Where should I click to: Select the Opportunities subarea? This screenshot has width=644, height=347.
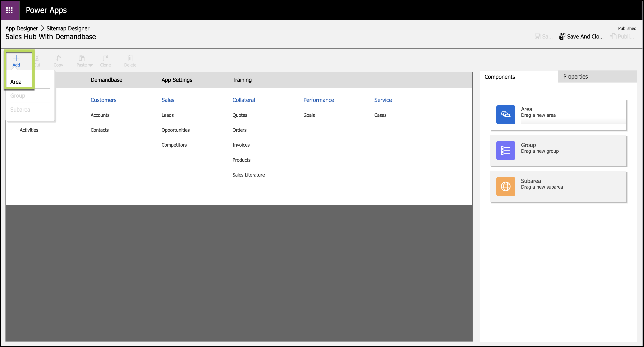point(175,130)
